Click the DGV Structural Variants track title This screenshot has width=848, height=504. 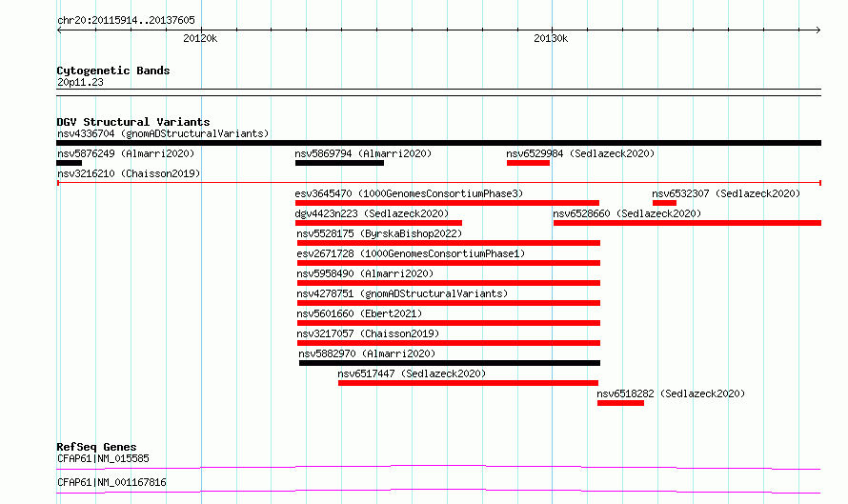133,122
